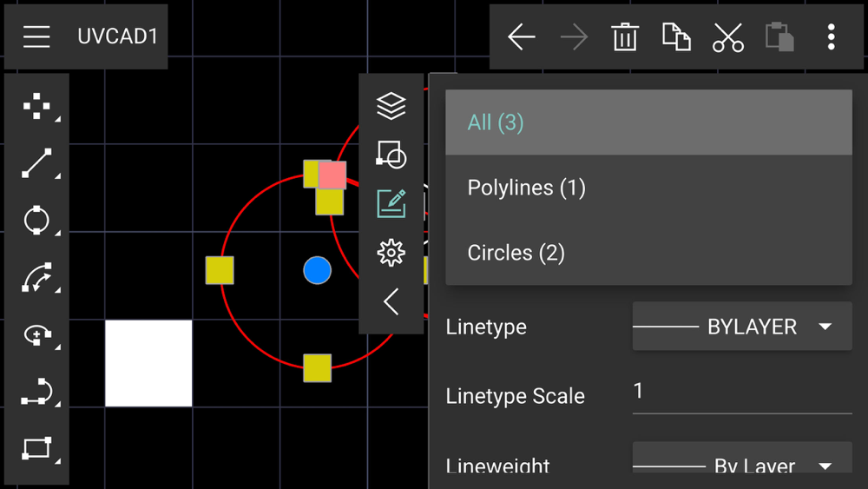Screen dimensions: 868x489
Task: Select the Arc tool
Action: [x=36, y=277]
